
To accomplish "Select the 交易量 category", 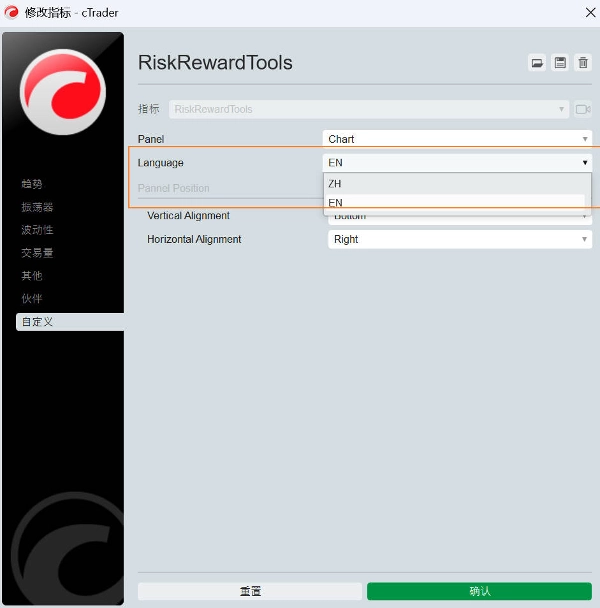I will point(37,253).
